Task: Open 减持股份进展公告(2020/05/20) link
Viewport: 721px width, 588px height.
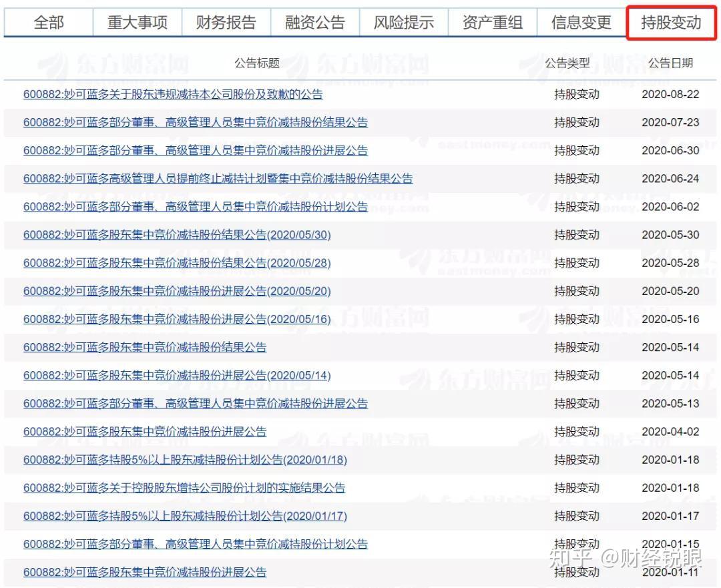Action: (177, 291)
